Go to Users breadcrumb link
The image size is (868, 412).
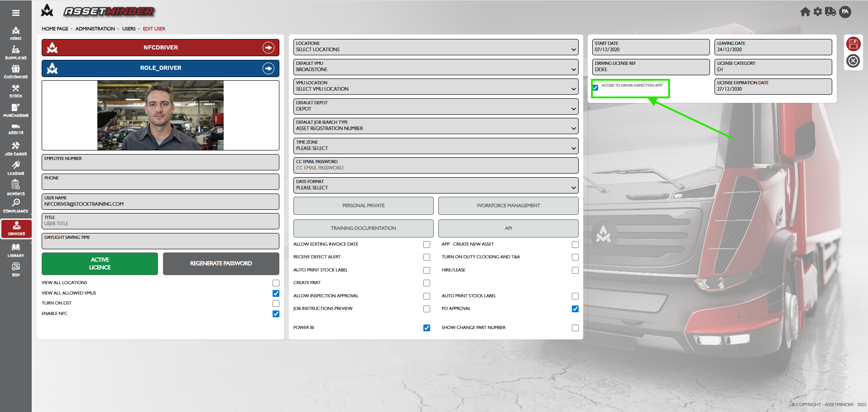[x=129, y=29]
